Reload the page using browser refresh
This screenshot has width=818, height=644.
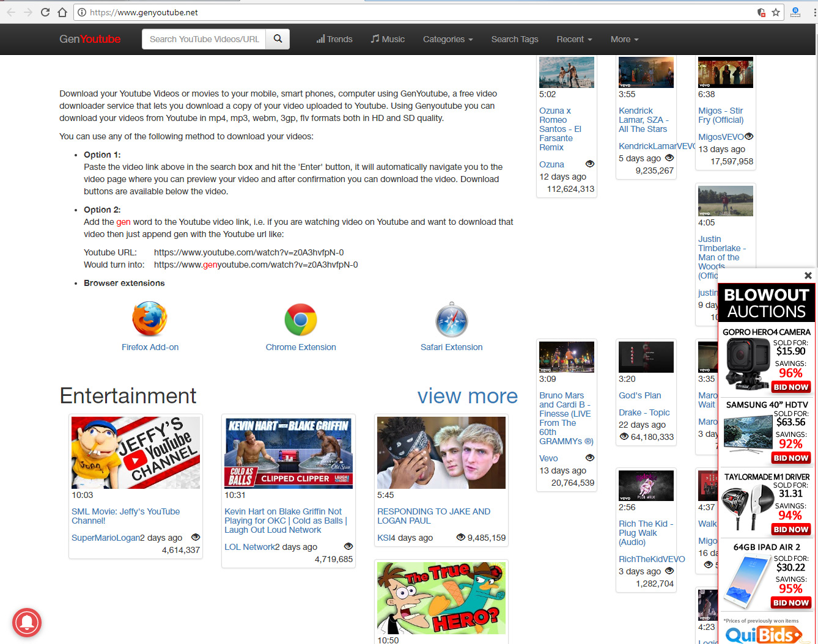point(45,12)
